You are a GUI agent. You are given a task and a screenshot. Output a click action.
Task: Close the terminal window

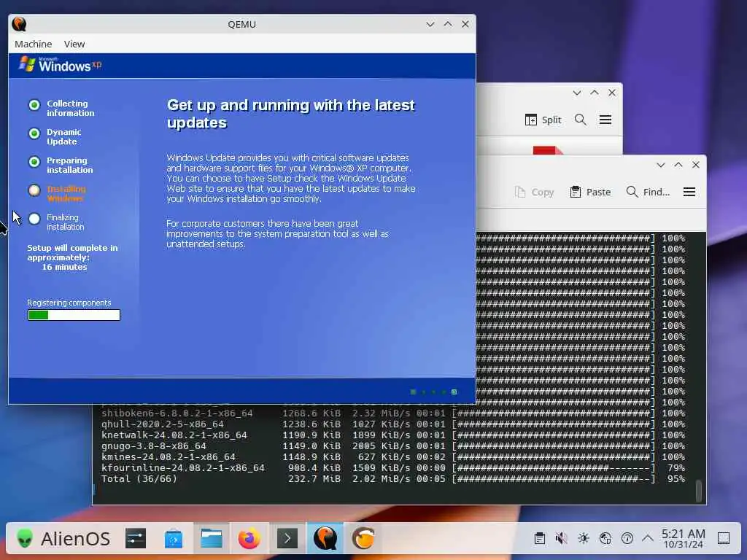tap(696, 166)
